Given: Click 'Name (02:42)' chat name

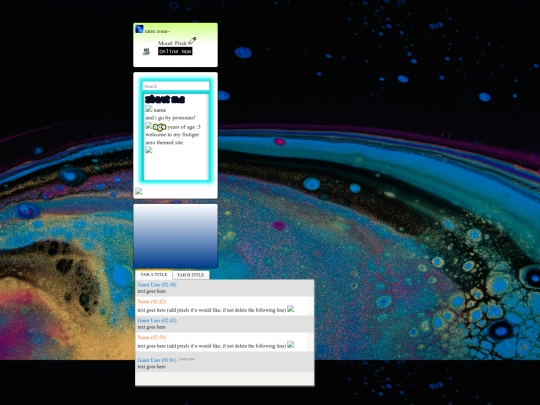Looking at the screenshot, I should coord(152,301).
